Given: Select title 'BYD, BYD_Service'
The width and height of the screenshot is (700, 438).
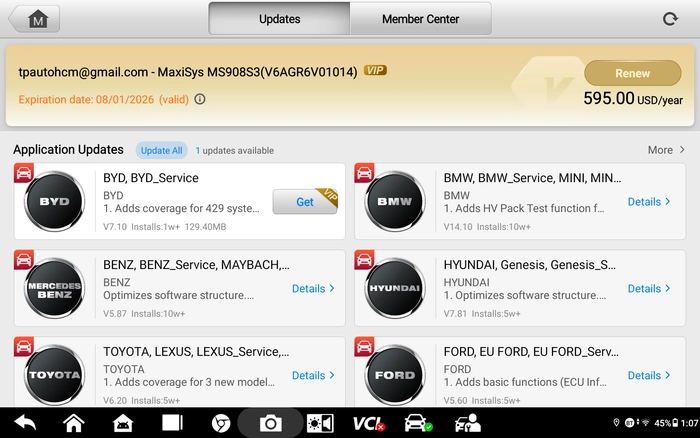Looking at the screenshot, I should coord(151,178).
